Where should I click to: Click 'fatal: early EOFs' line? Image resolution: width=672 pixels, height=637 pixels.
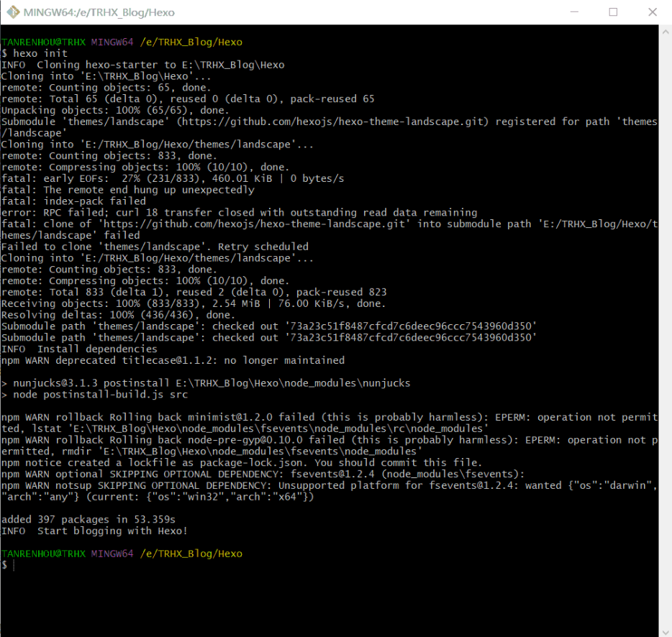pyautogui.click(x=172, y=178)
